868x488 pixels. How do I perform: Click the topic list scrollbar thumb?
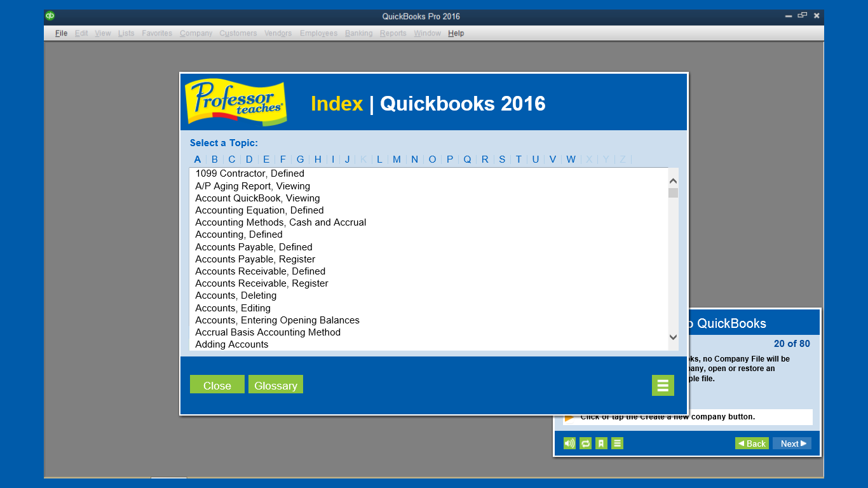pos(673,193)
